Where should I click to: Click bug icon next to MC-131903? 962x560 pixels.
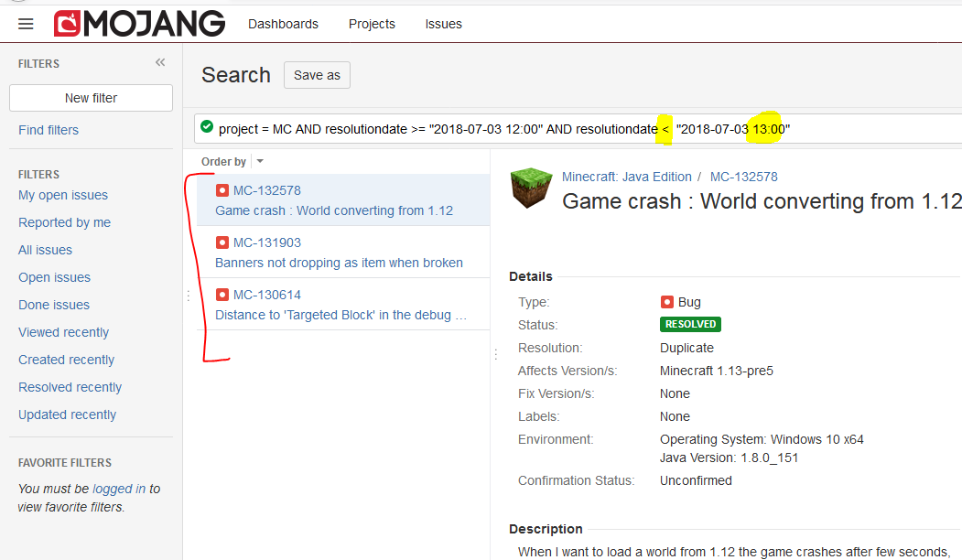tap(222, 242)
